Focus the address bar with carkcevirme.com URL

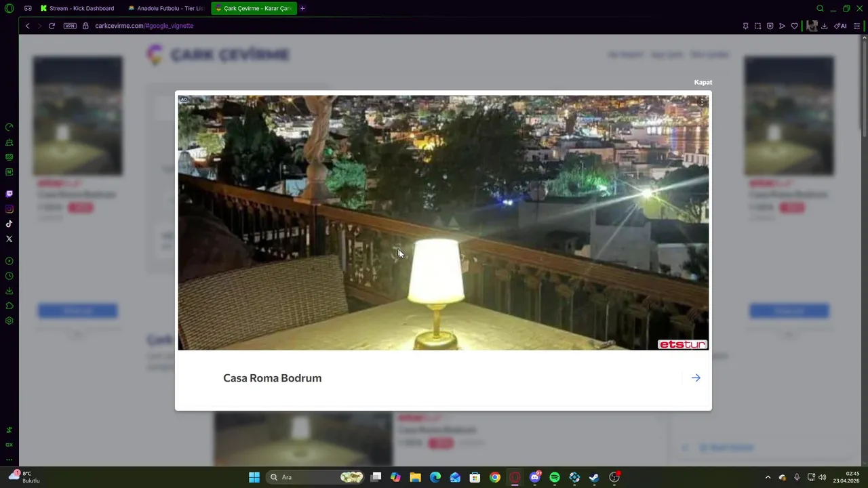click(144, 26)
